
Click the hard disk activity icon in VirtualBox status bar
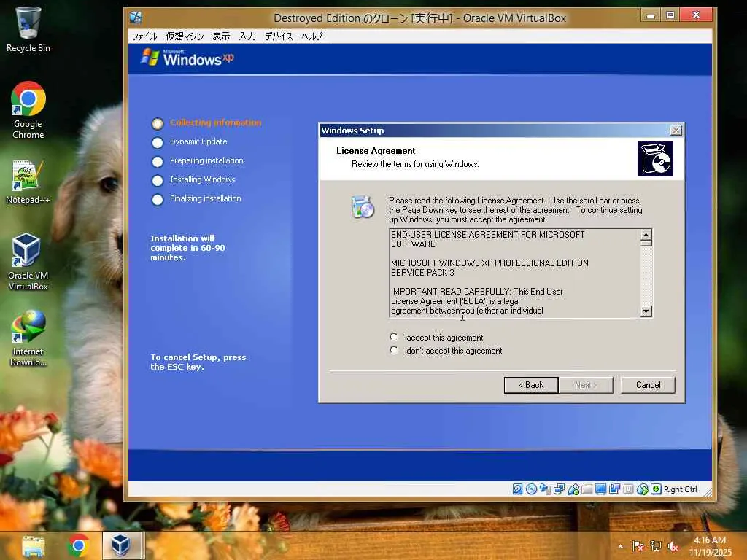point(517,489)
